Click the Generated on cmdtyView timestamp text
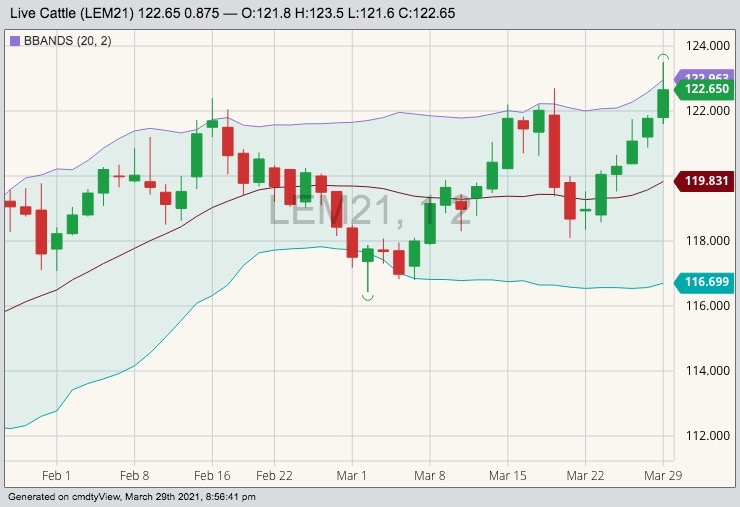 point(132,497)
